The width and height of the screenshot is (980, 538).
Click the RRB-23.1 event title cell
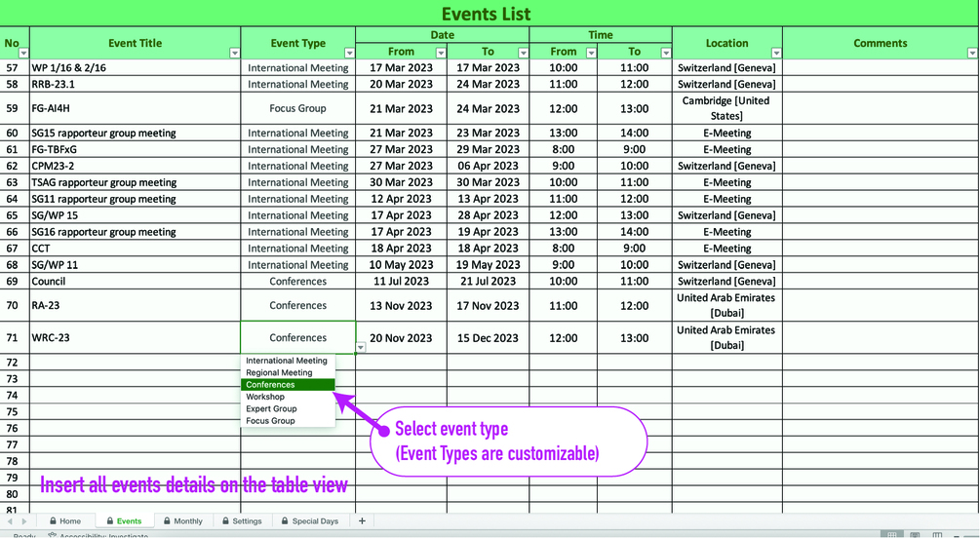pos(135,84)
